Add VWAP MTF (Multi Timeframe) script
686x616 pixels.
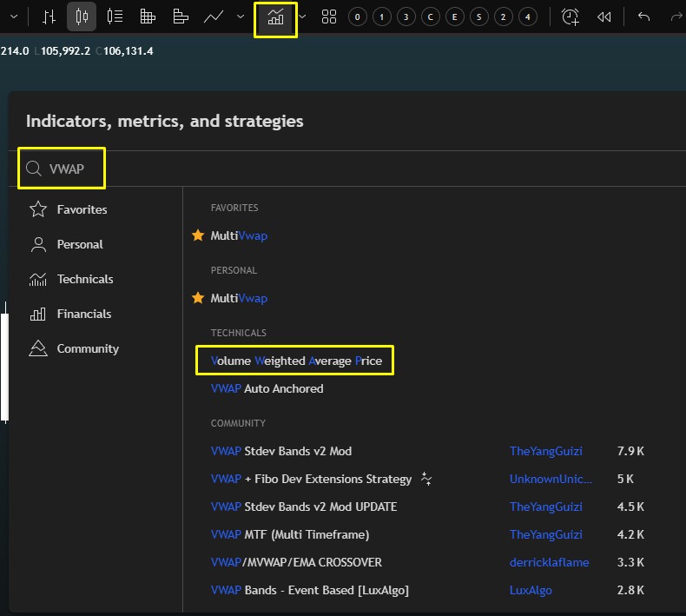[290, 534]
